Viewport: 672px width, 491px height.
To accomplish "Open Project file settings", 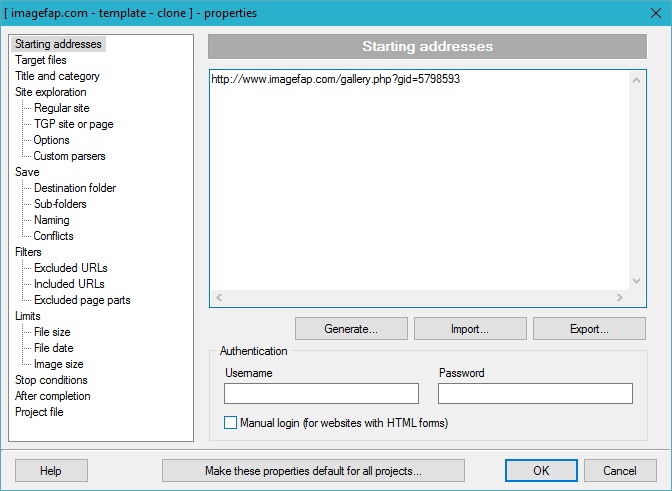I will [39, 412].
